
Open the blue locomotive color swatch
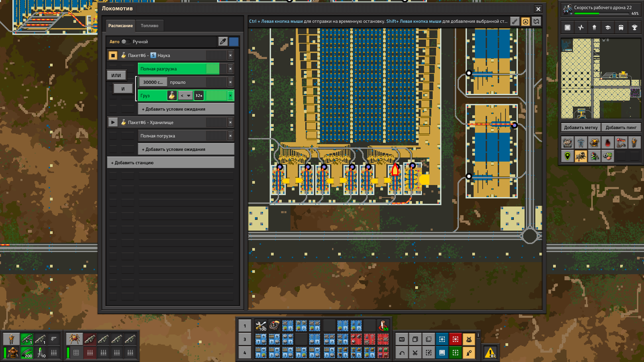[x=234, y=42]
